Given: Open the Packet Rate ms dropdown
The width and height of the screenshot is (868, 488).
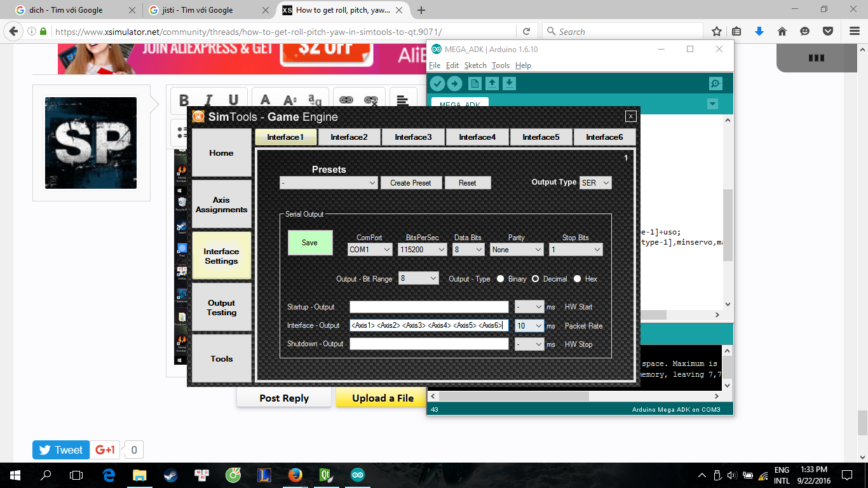Looking at the screenshot, I should (x=529, y=325).
